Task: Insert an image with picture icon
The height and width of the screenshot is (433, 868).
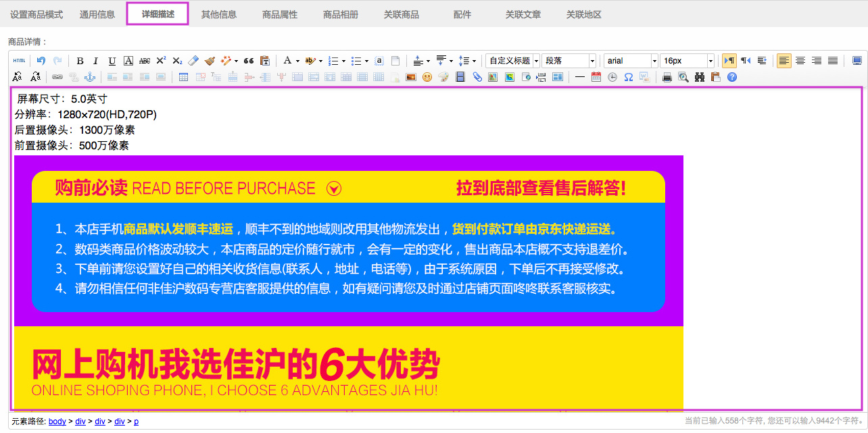Action: point(410,77)
